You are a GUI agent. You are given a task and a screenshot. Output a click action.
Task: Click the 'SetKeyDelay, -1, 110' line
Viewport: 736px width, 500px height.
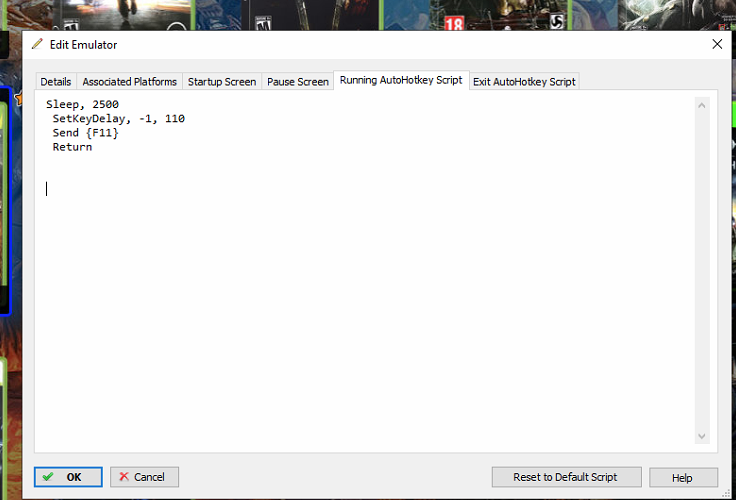point(119,118)
